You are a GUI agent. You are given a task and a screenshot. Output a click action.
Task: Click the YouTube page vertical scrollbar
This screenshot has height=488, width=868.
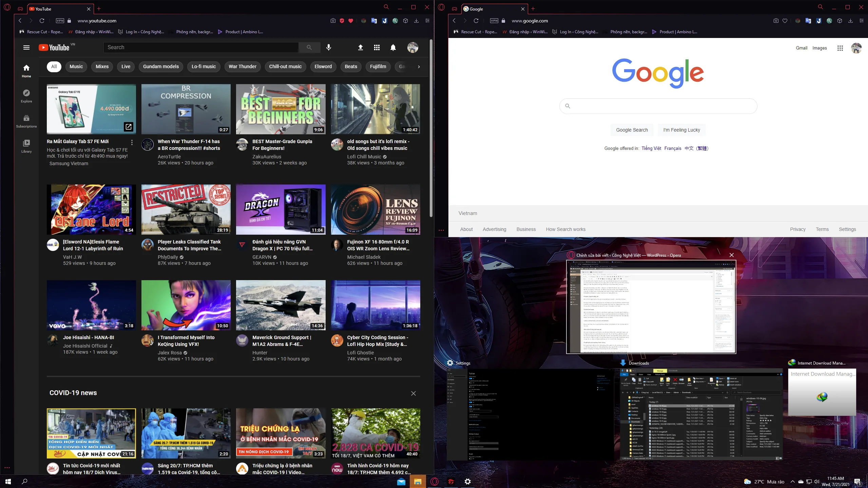(431, 129)
